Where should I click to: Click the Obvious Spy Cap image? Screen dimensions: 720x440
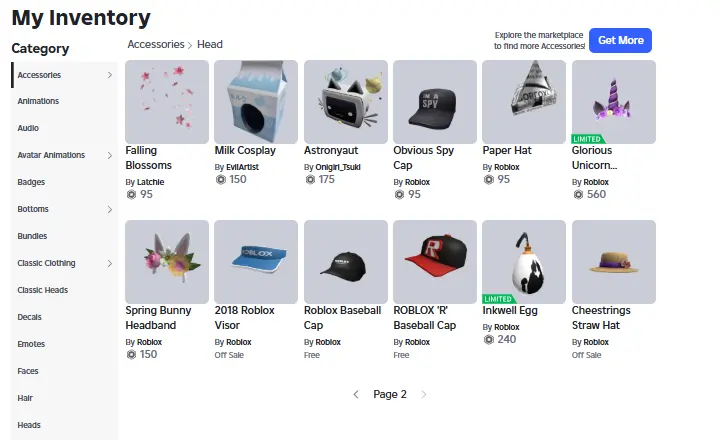click(x=435, y=102)
